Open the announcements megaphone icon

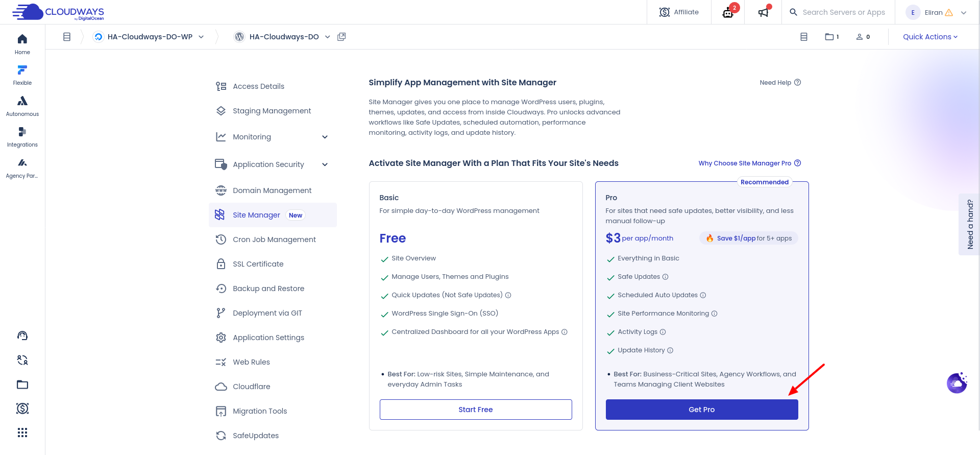[x=763, y=12]
